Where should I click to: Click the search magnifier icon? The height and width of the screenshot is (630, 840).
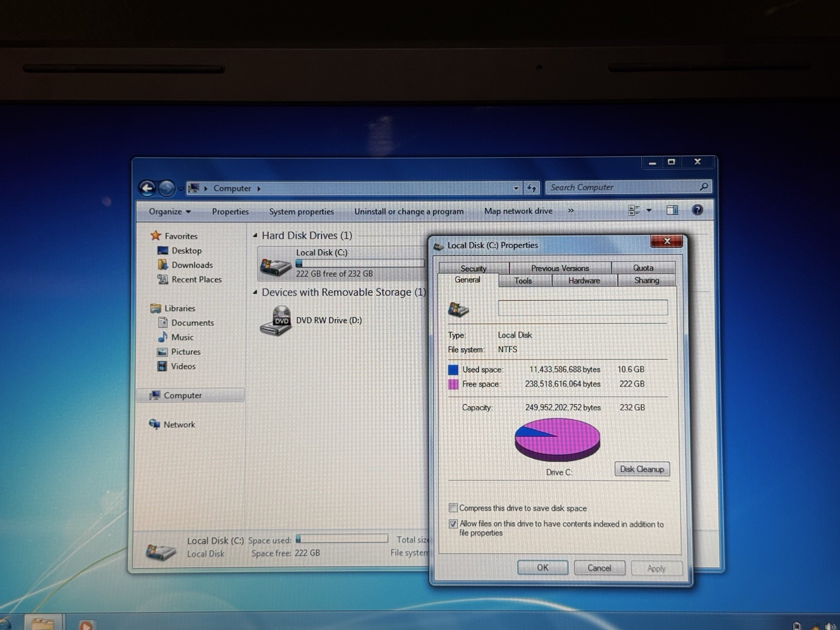704,186
